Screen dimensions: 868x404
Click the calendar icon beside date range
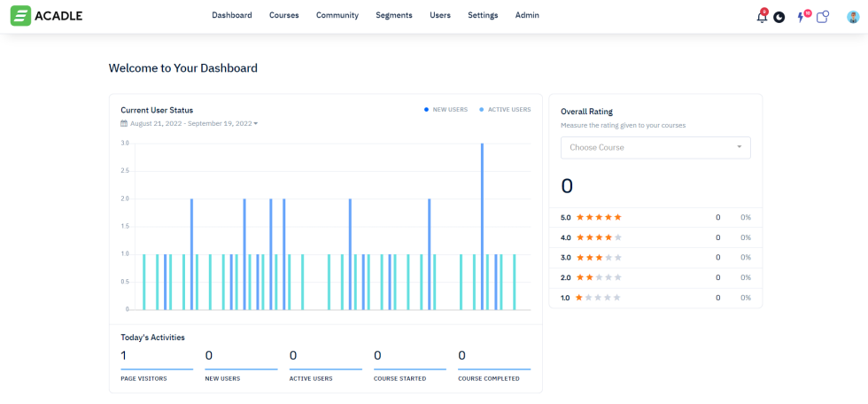(124, 123)
